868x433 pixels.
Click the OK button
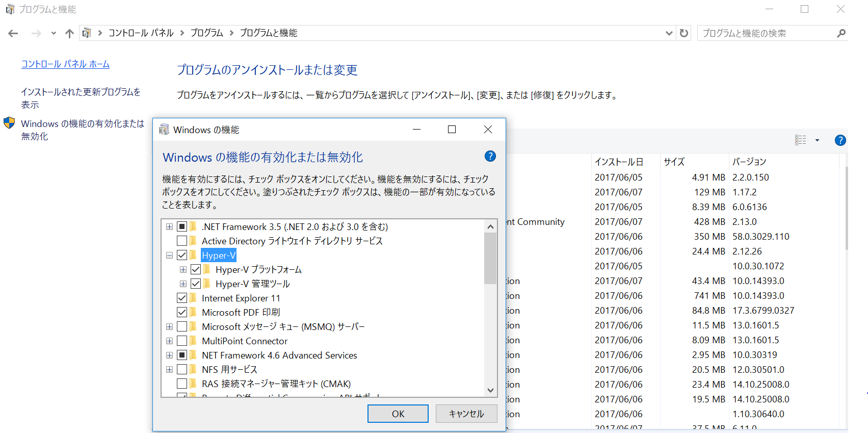coord(398,414)
